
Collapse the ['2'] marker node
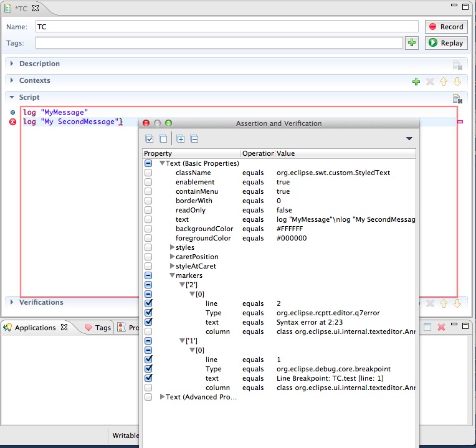(182, 285)
